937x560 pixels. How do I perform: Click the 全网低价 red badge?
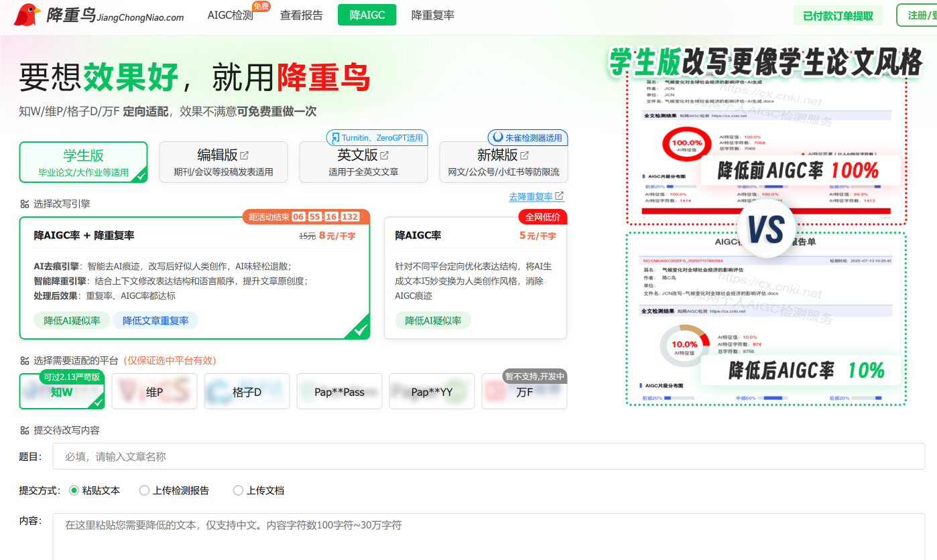(543, 217)
